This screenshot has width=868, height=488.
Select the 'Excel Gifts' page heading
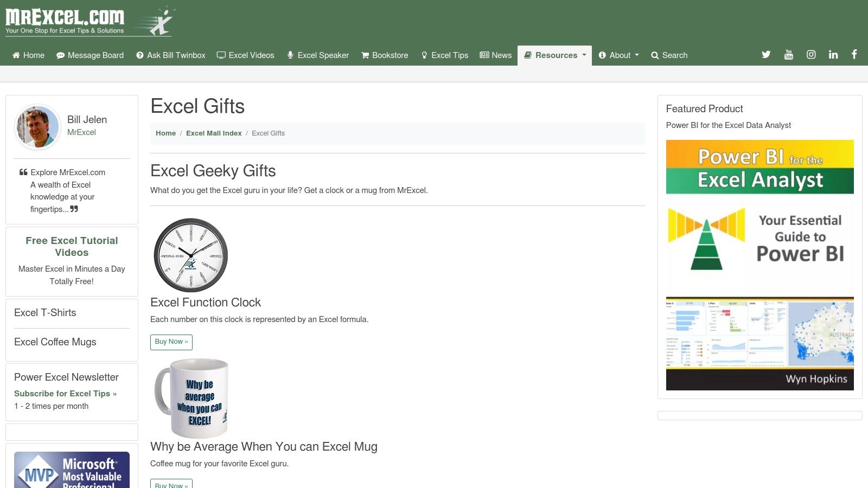tap(197, 106)
